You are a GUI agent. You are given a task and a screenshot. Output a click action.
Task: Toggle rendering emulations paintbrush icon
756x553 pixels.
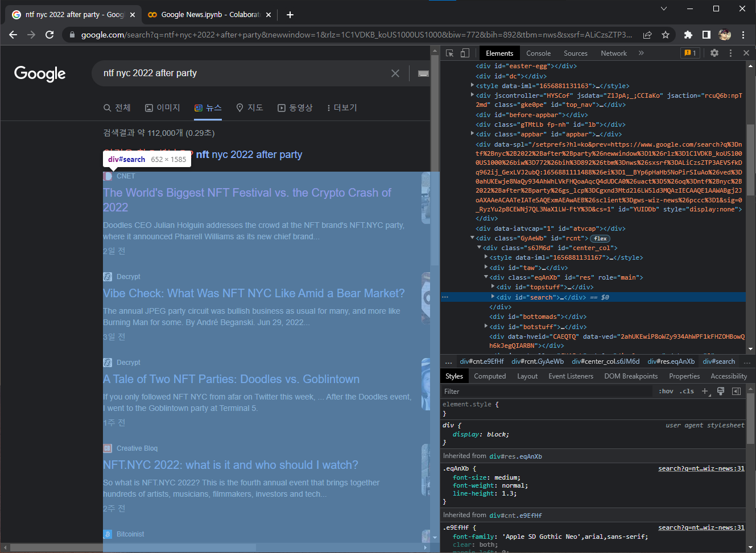[x=721, y=391]
